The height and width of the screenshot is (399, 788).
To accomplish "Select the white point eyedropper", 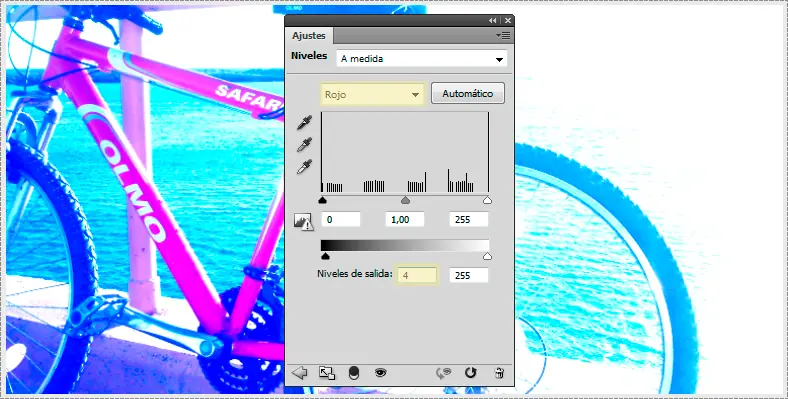I will click(304, 167).
